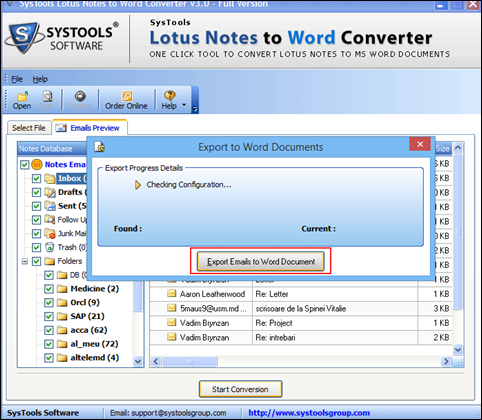482x420 pixels.
Task: Click email list horizontal scroll-right arrow
Action: 446,361
